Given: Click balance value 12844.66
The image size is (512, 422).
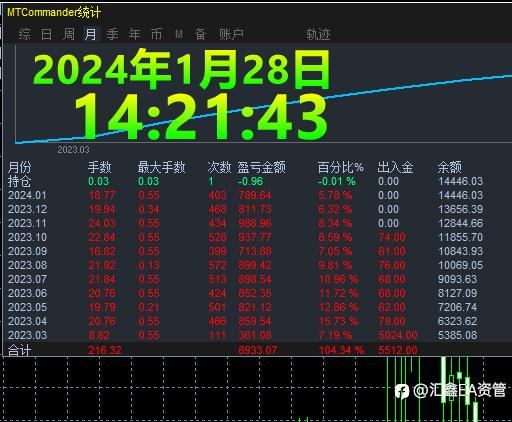Looking at the screenshot, I should [460, 223].
